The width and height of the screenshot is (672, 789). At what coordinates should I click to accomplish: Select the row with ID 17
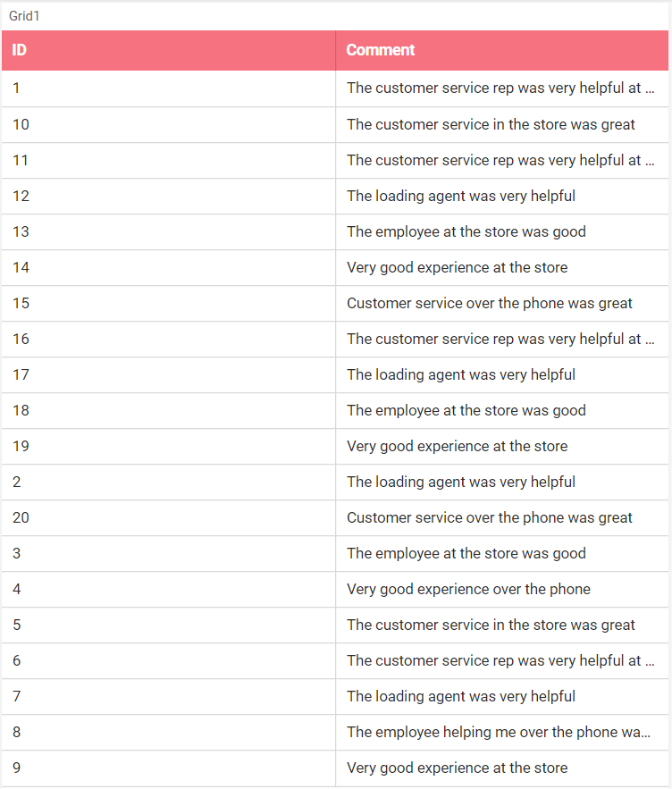click(335, 375)
